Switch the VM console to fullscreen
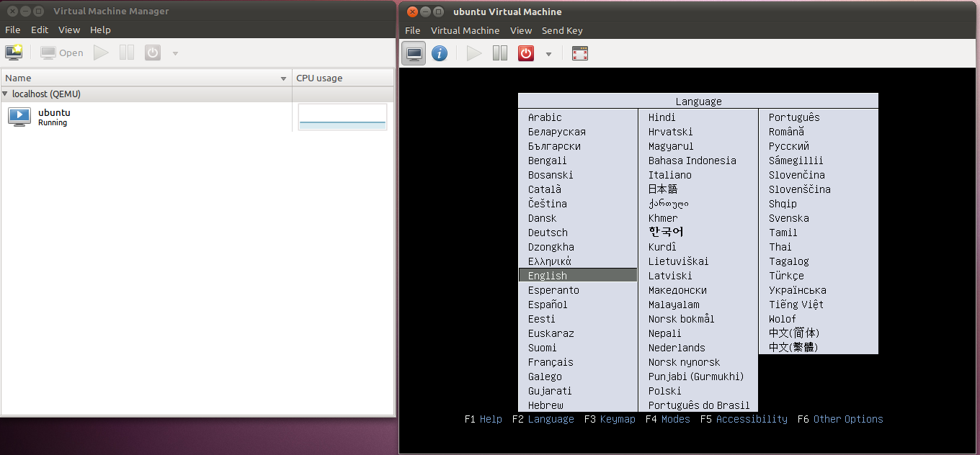This screenshot has width=980, height=455. pos(580,53)
